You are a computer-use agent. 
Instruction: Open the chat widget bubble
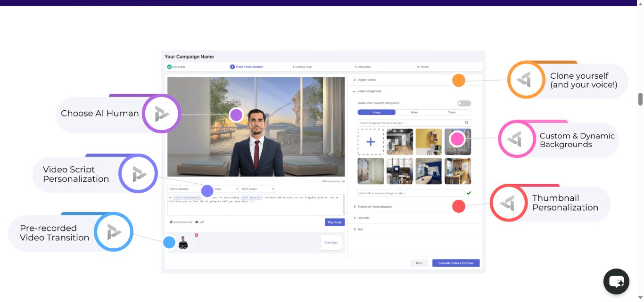click(616, 282)
